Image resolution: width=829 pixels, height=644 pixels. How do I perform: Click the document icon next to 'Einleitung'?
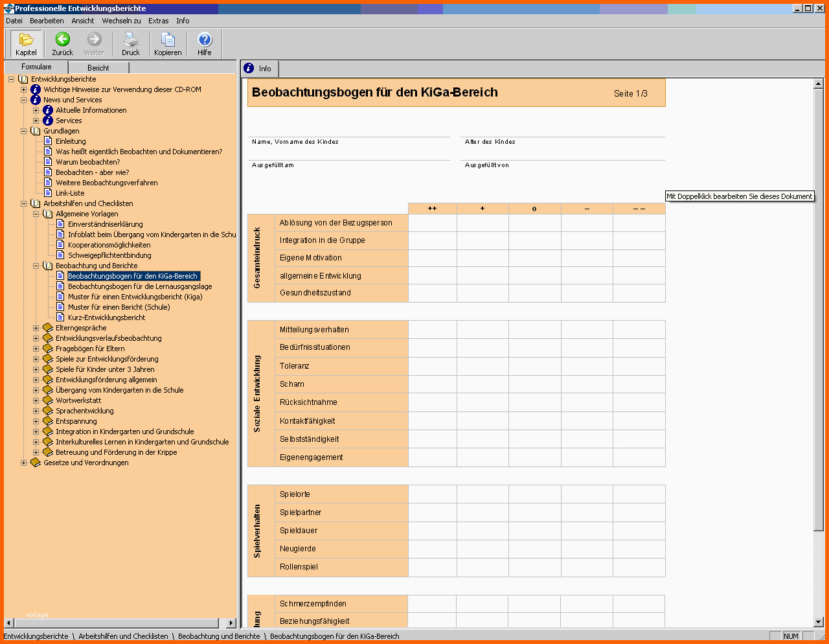click(48, 141)
